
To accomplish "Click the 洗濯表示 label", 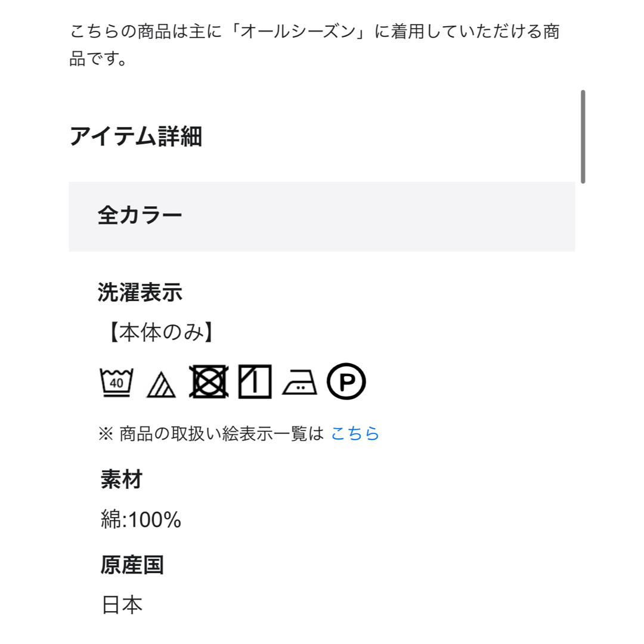I will pyautogui.click(x=140, y=292).
